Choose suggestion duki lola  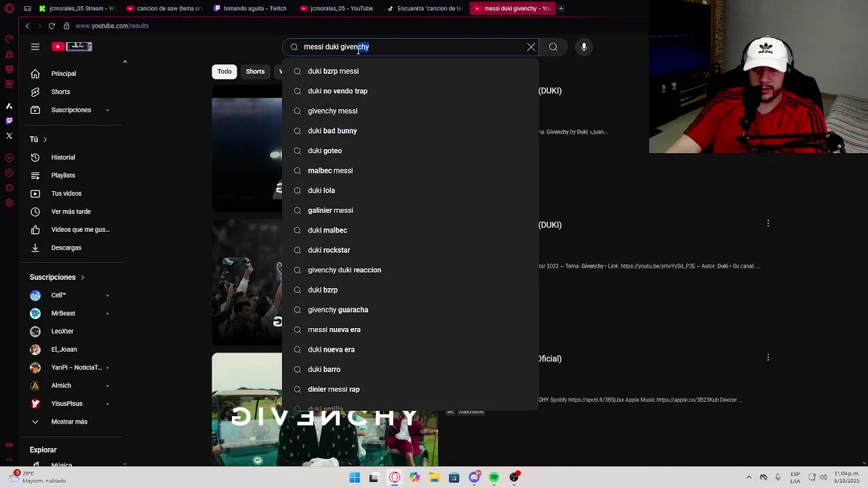(x=411, y=190)
